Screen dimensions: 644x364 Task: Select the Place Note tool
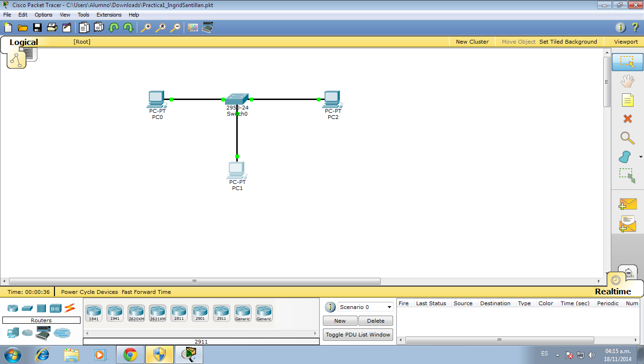[x=627, y=100]
